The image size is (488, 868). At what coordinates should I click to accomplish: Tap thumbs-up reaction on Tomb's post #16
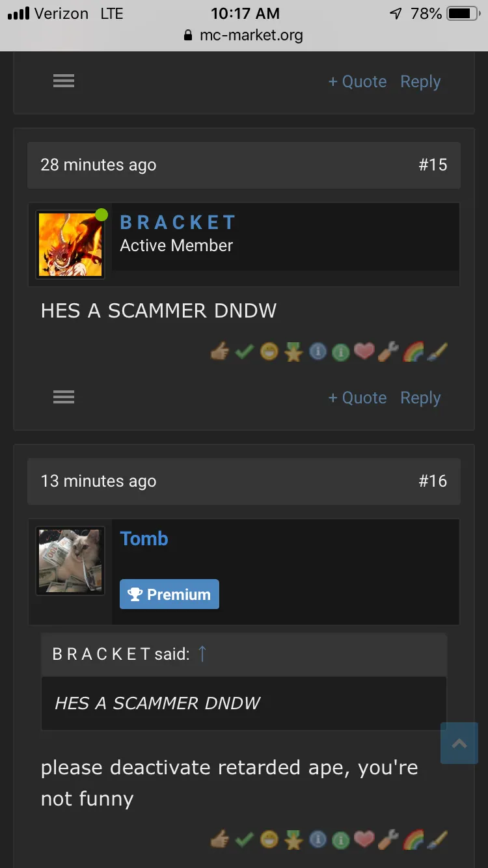221,840
